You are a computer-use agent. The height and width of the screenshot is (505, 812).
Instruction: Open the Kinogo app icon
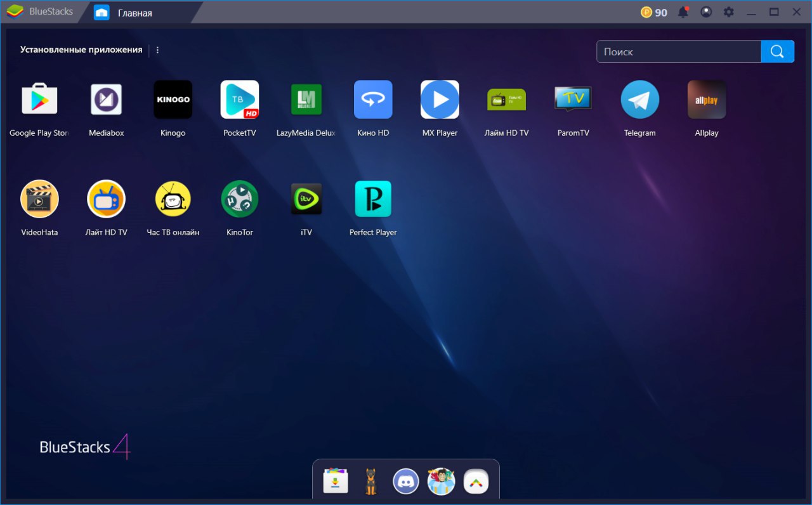[x=173, y=100]
